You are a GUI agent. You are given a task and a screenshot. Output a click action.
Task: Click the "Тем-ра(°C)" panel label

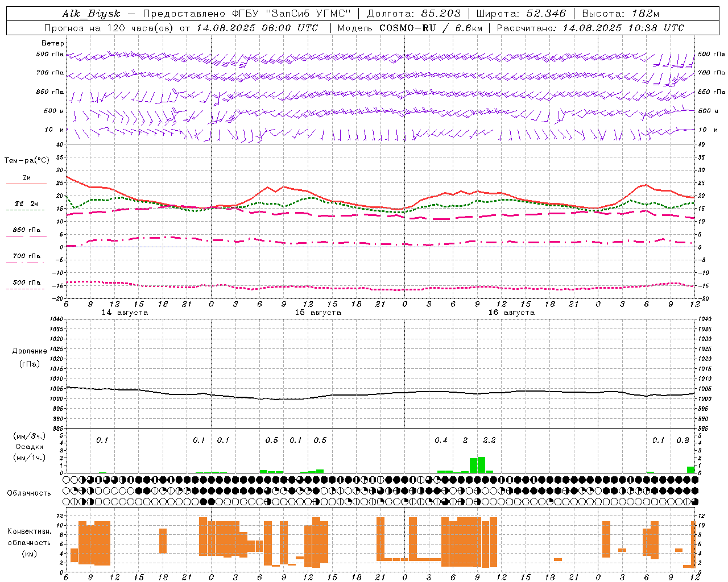[27, 161]
